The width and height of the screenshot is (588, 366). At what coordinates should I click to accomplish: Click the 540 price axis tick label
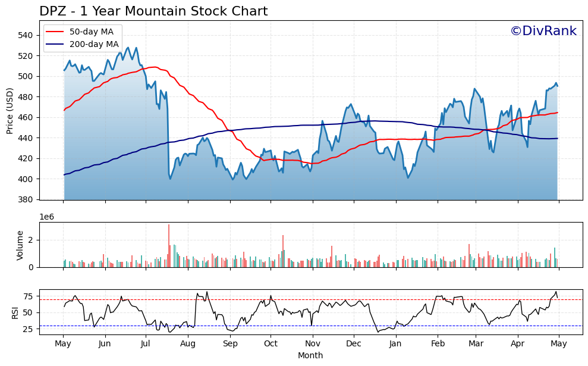pyautogui.click(x=25, y=35)
